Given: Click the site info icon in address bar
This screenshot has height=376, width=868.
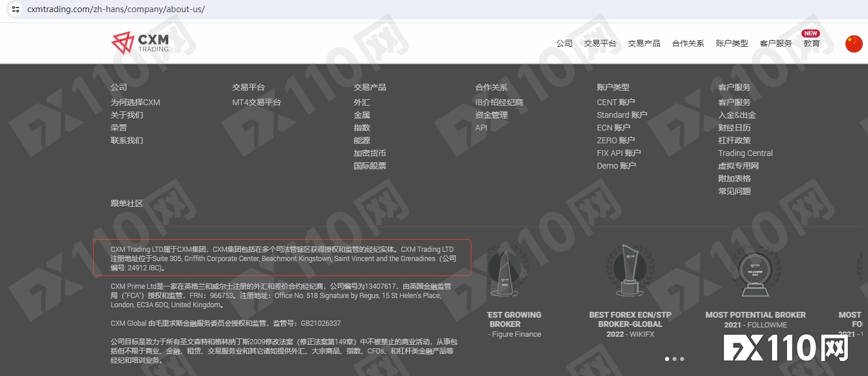Looking at the screenshot, I should coord(16,9).
